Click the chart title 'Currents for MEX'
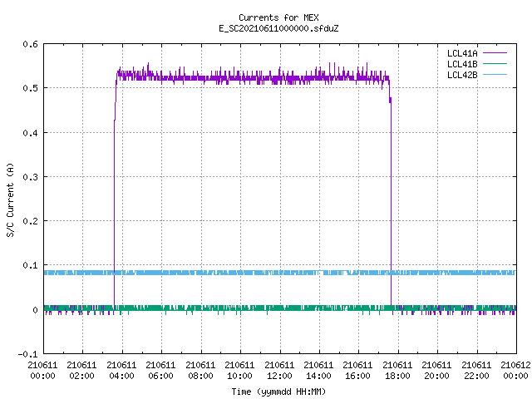 click(278, 17)
